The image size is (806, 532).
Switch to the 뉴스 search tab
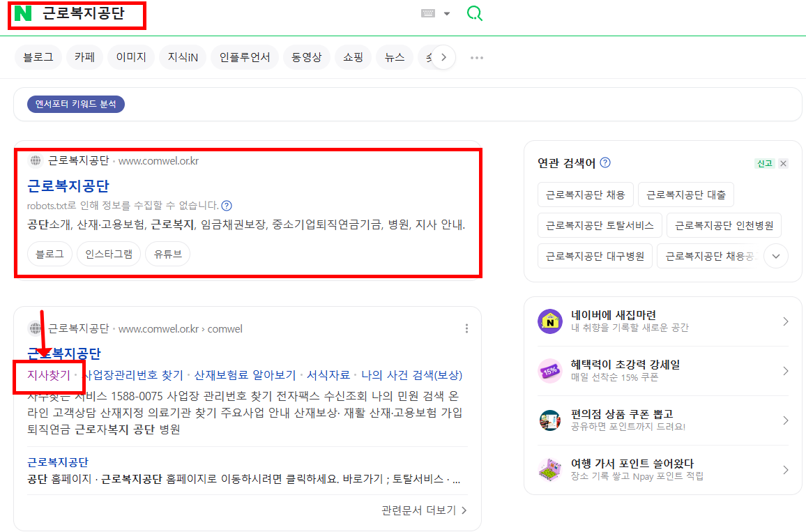pyautogui.click(x=394, y=57)
